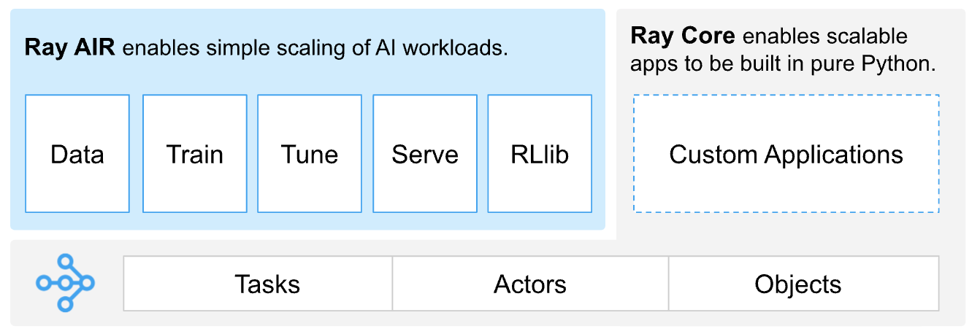
Task: Click the Custom Applications dashed box
Action: click(x=786, y=154)
